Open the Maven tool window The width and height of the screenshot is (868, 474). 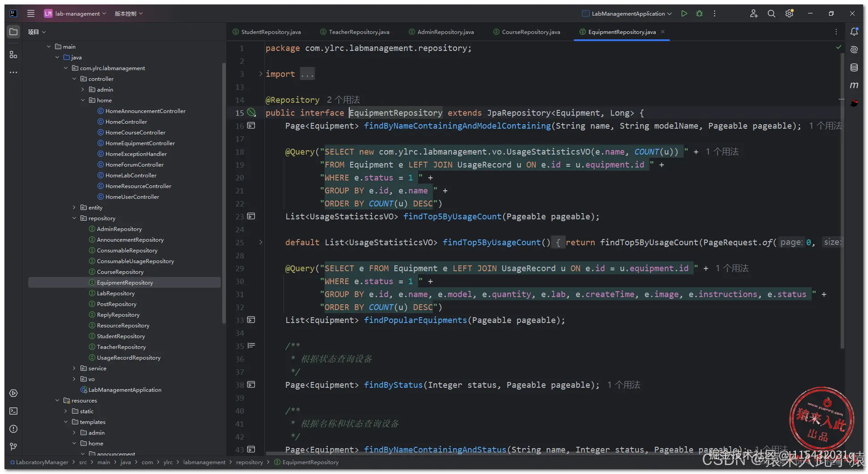click(x=854, y=85)
